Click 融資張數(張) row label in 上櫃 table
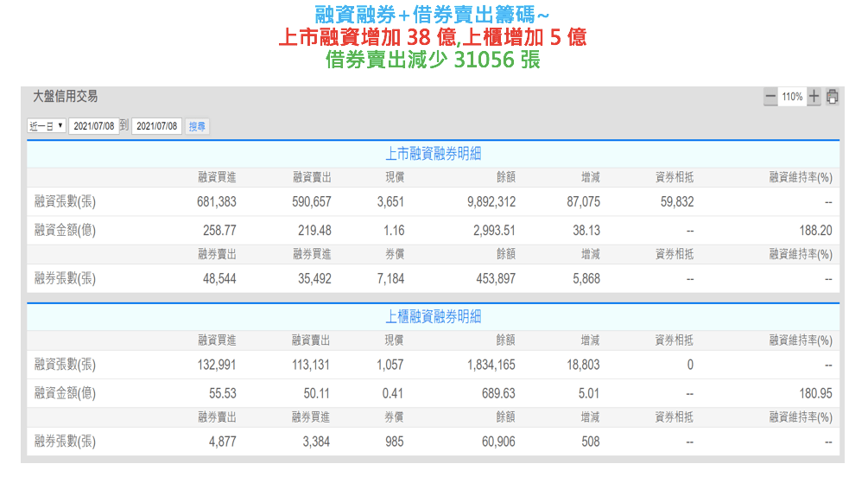This screenshot has height=483, width=868. coord(65,365)
